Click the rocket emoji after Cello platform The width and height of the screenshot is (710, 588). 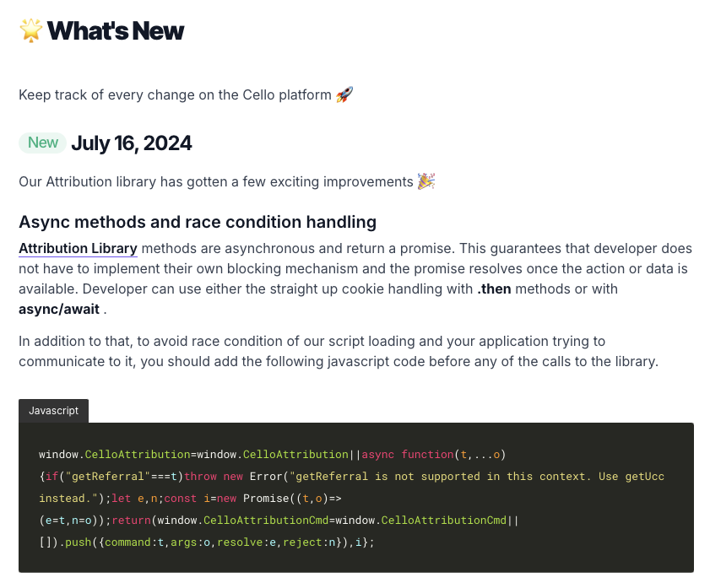coord(344,94)
